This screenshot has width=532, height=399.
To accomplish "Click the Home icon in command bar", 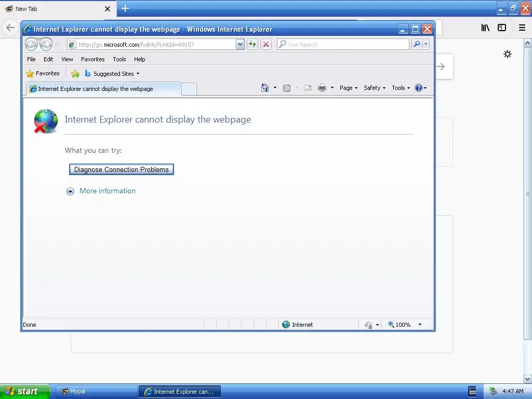I will [264, 88].
